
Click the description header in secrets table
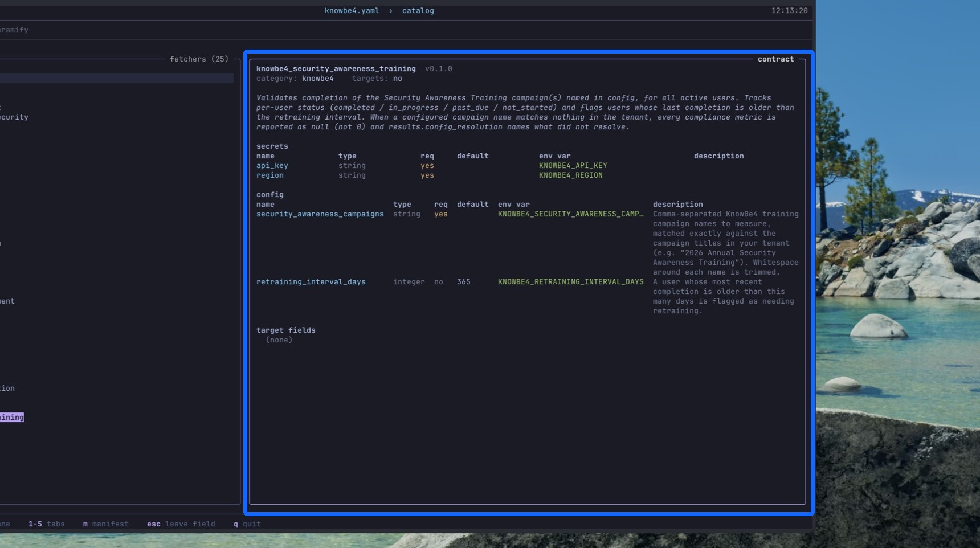[718, 156]
